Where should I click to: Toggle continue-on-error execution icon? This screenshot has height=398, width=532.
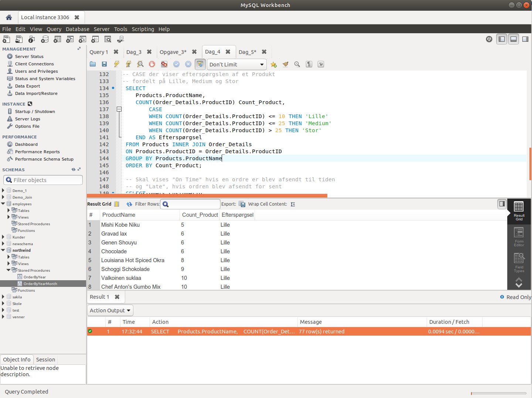(164, 64)
